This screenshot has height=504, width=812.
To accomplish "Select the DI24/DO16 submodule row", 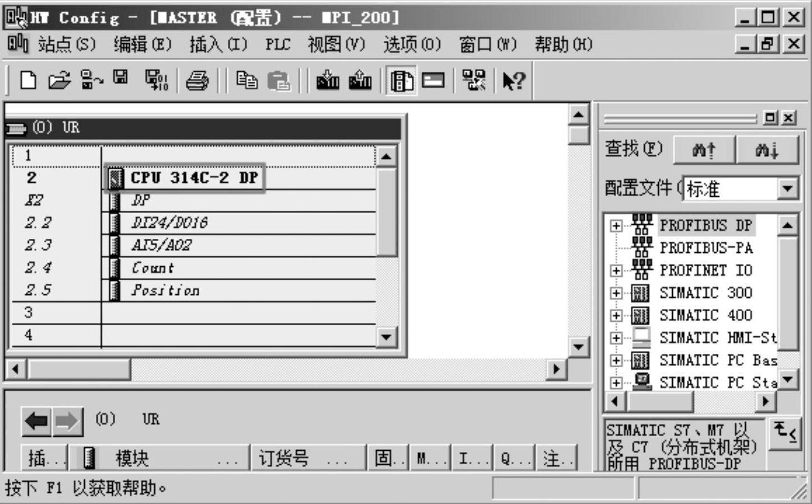I will point(194,223).
